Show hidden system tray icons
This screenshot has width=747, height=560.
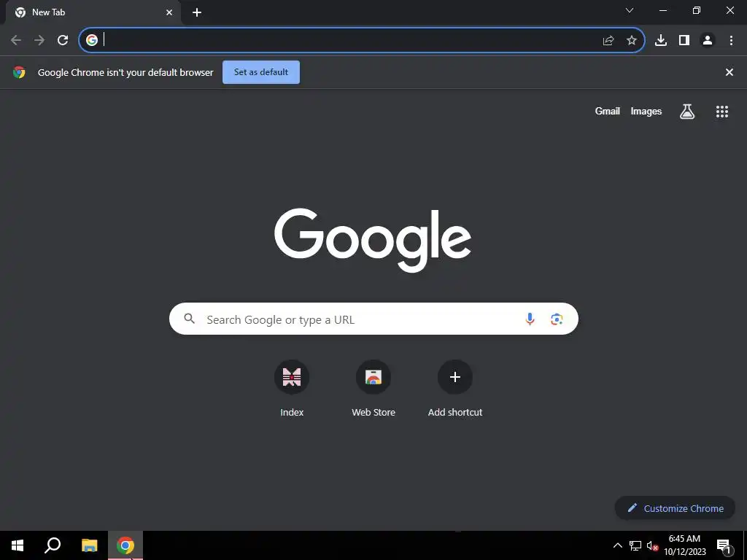[617, 545]
